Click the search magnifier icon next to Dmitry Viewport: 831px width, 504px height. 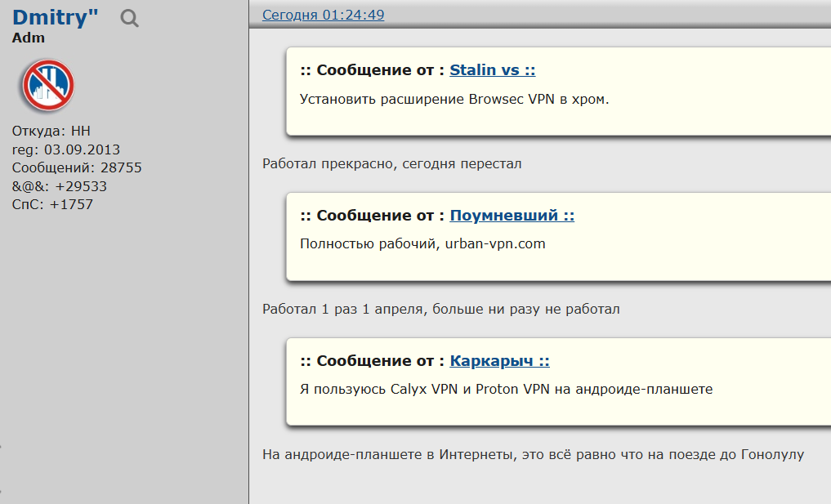coord(129,19)
